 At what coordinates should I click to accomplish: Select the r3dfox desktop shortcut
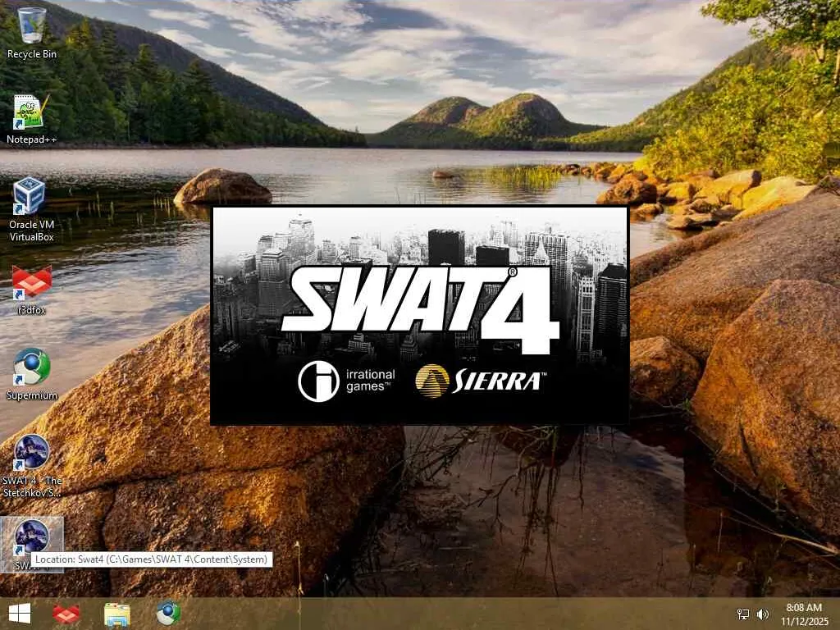pos(32,290)
